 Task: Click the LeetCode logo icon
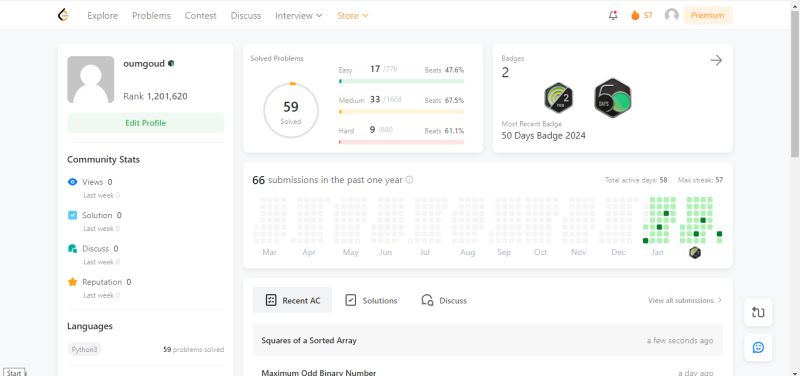(63, 15)
